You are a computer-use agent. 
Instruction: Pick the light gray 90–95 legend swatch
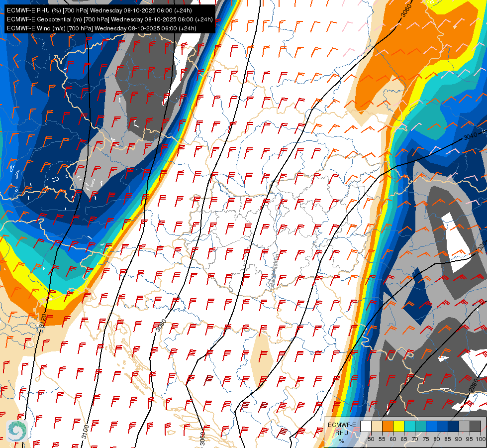pyautogui.click(x=464, y=426)
